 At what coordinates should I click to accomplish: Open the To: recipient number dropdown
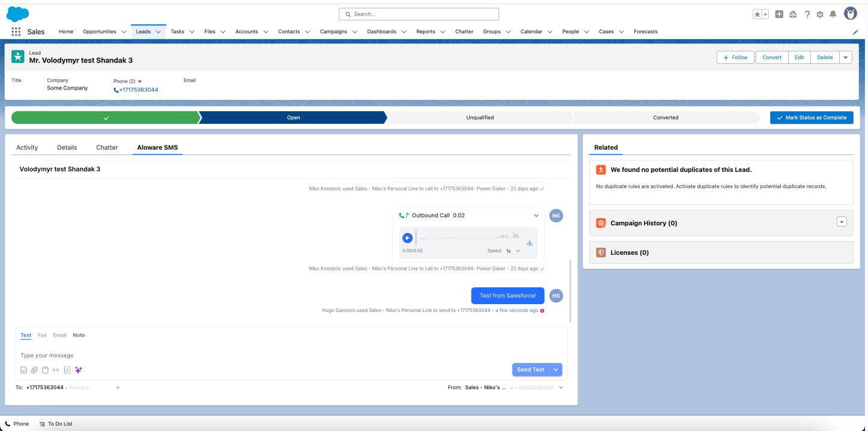(x=118, y=388)
